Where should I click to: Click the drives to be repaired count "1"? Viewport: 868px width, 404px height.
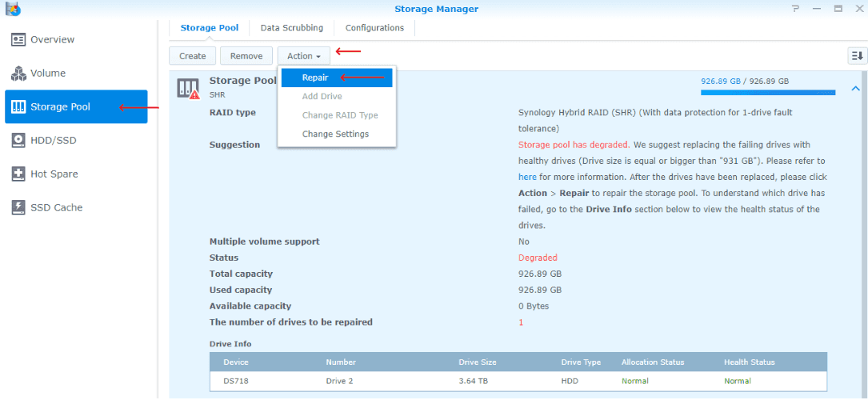(x=520, y=322)
